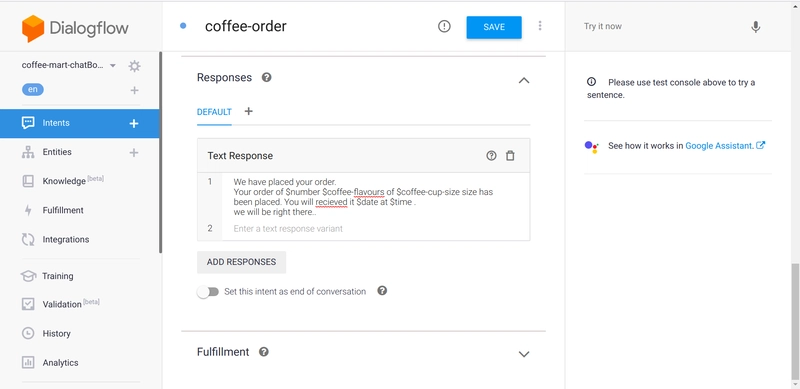
Task: Collapse the Responses section chevron
Action: tap(524, 80)
